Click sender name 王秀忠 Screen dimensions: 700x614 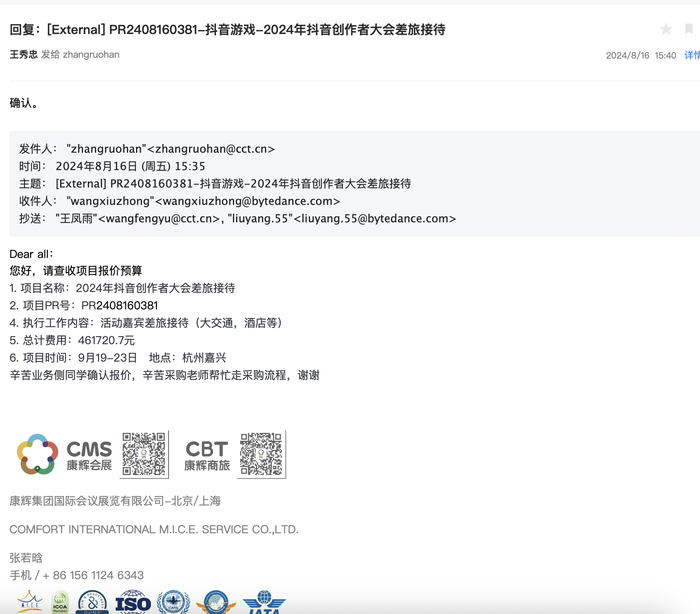tap(23, 55)
